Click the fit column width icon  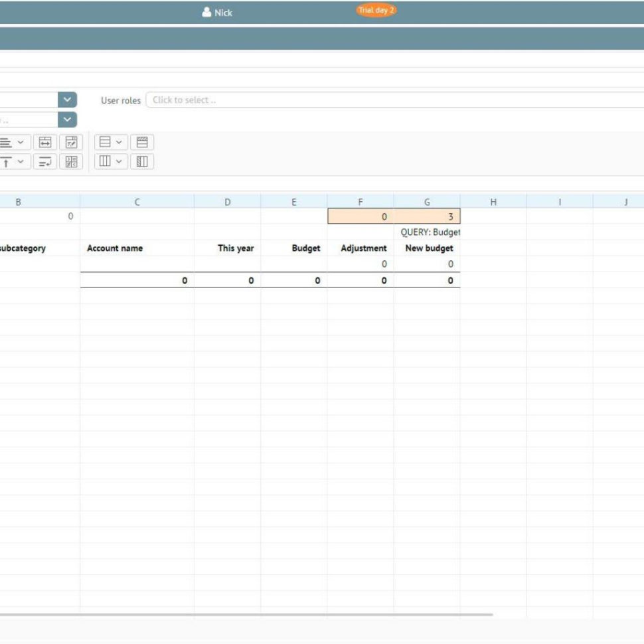coord(45,141)
